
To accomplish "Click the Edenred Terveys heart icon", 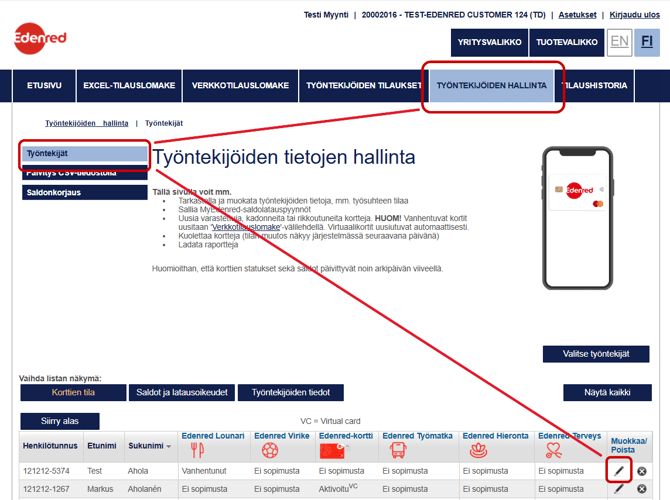I will (554, 450).
